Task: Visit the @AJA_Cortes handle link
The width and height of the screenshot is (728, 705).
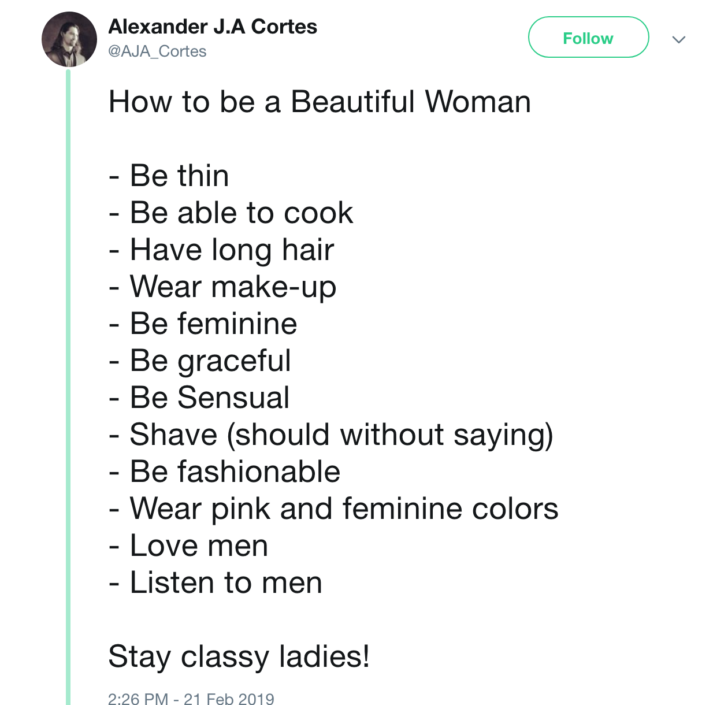Action: tap(157, 51)
